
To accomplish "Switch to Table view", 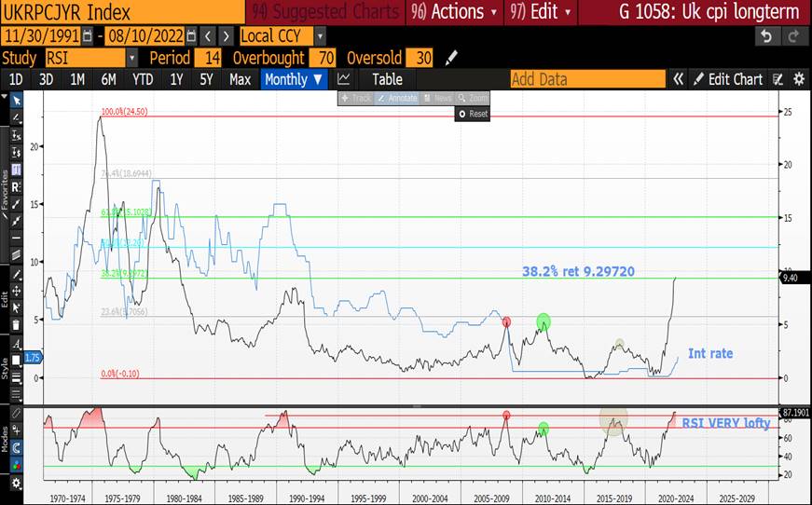I will tap(387, 79).
